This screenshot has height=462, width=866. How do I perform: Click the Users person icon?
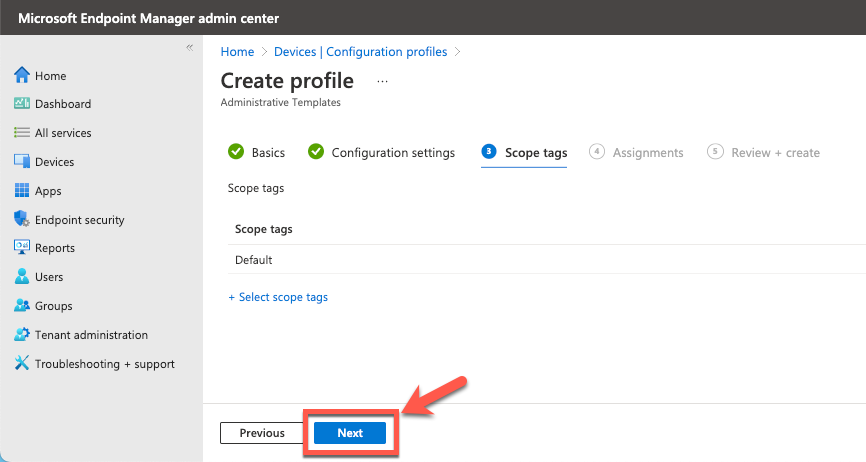tap(22, 277)
